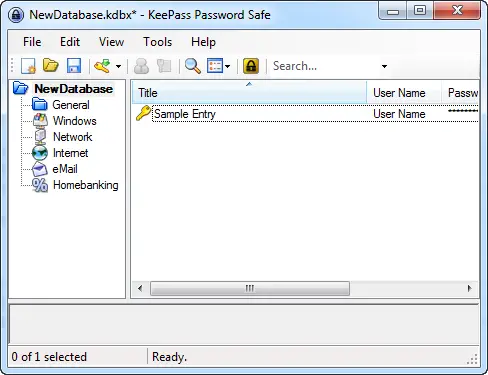Image resolution: width=488 pixels, height=375 pixels.
Task: Select the Windows group
Action: 75,121
